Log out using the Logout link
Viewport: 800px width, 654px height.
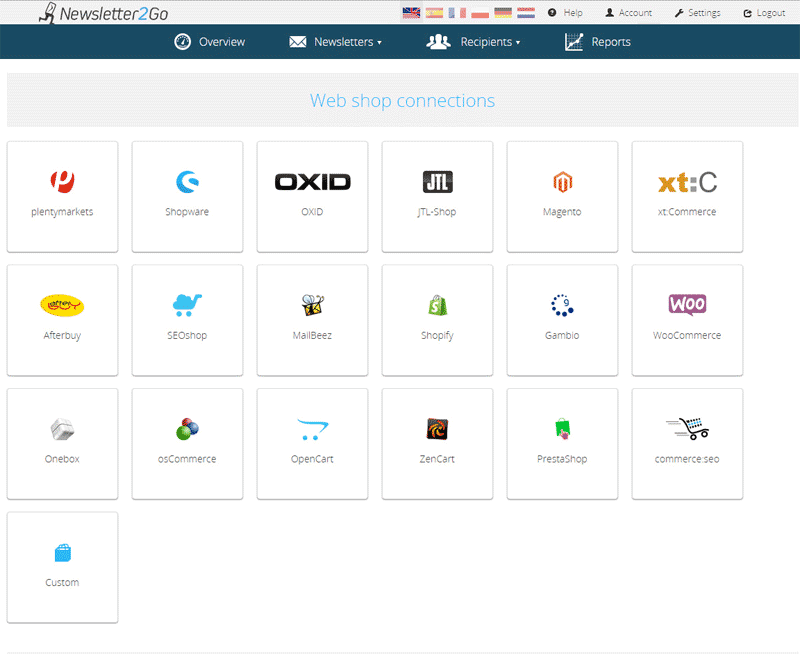click(x=764, y=13)
